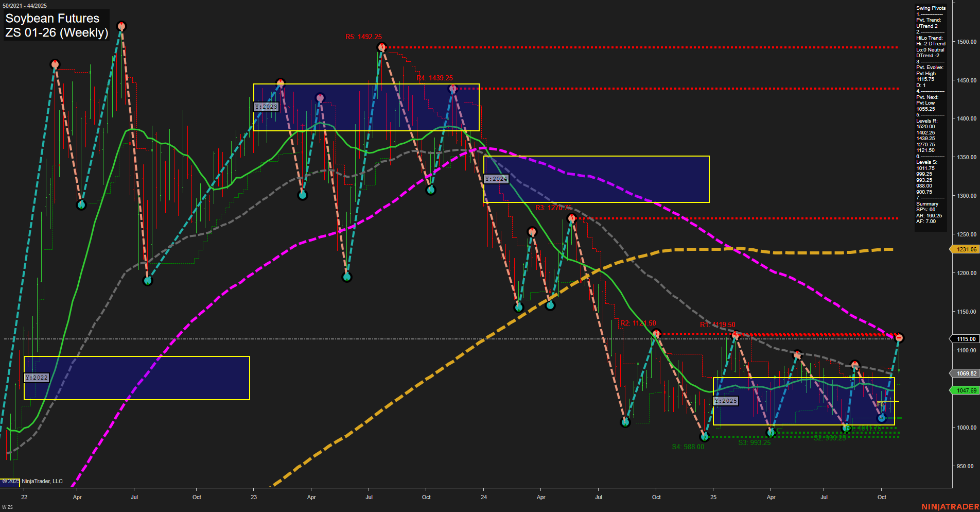This screenshot has height=512, width=980.
Task: Select the red pivot dot at R5 1492.25
Action: coord(381,47)
